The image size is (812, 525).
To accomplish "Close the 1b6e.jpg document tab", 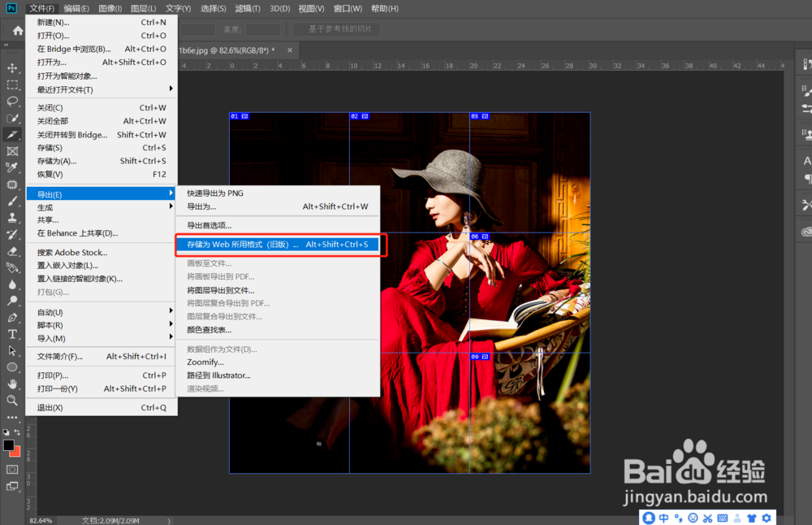I will click(x=290, y=50).
